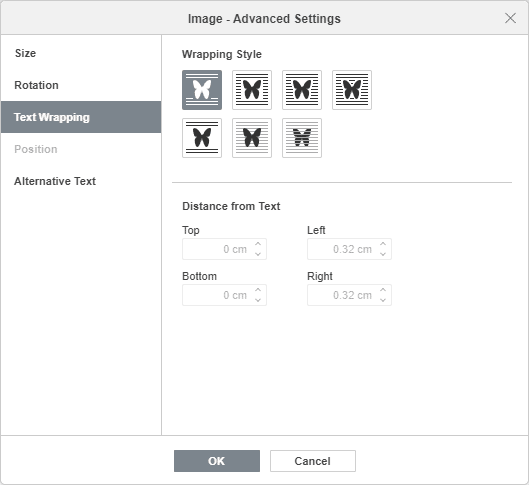
Task: Decrease the Left distance with down arrow
Action: [383, 254]
